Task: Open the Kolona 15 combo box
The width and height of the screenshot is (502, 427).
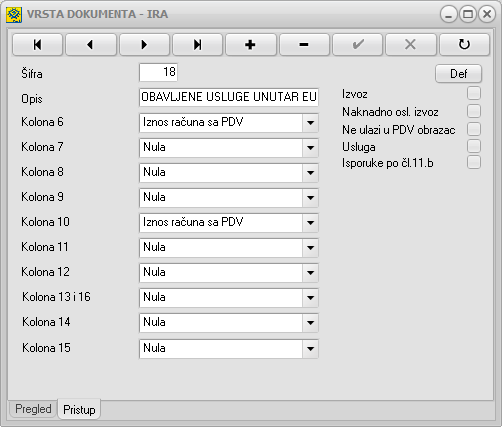Action: pyautogui.click(x=310, y=349)
